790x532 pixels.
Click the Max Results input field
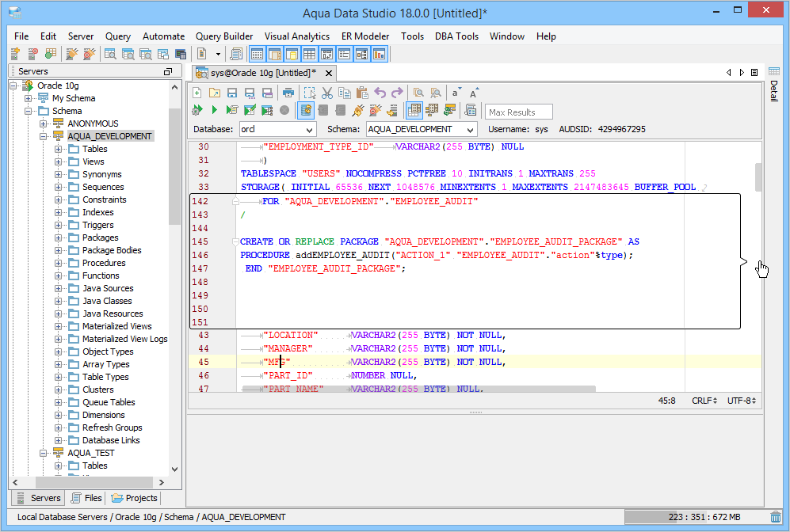[518, 112]
